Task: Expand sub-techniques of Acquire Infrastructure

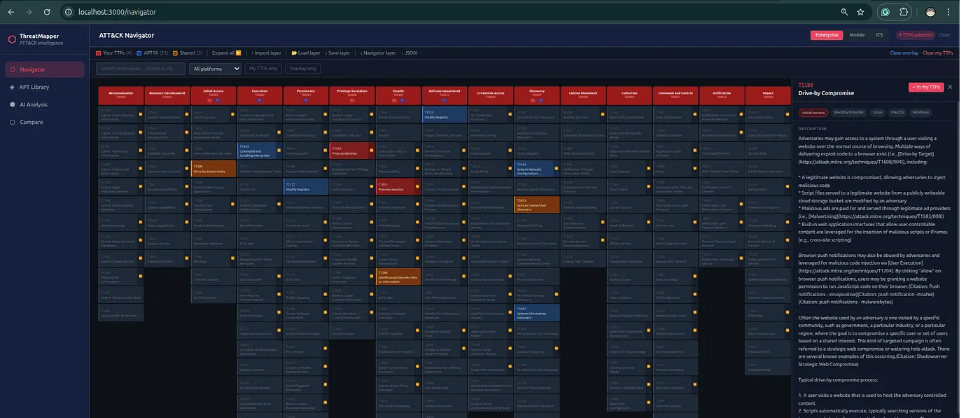Action: point(186,113)
